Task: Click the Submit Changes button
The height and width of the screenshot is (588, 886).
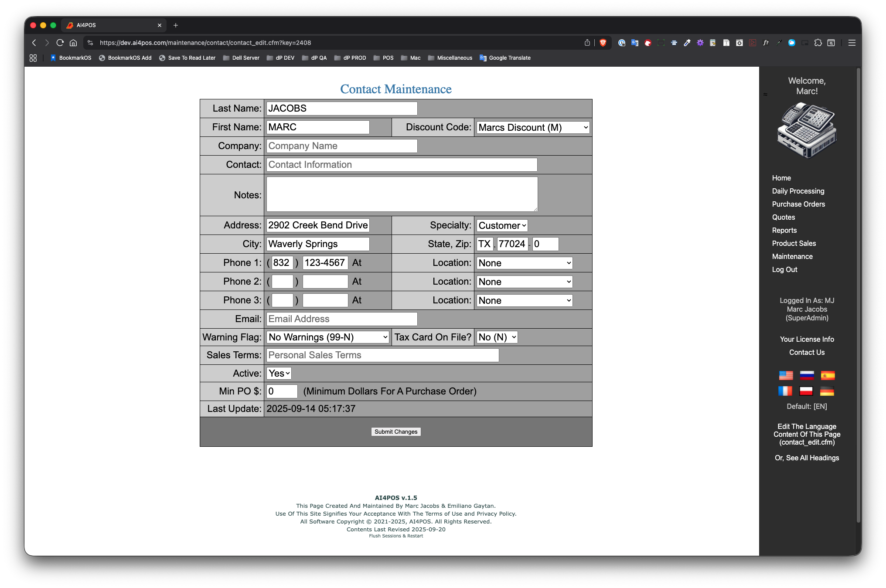Action: [395, 432]
